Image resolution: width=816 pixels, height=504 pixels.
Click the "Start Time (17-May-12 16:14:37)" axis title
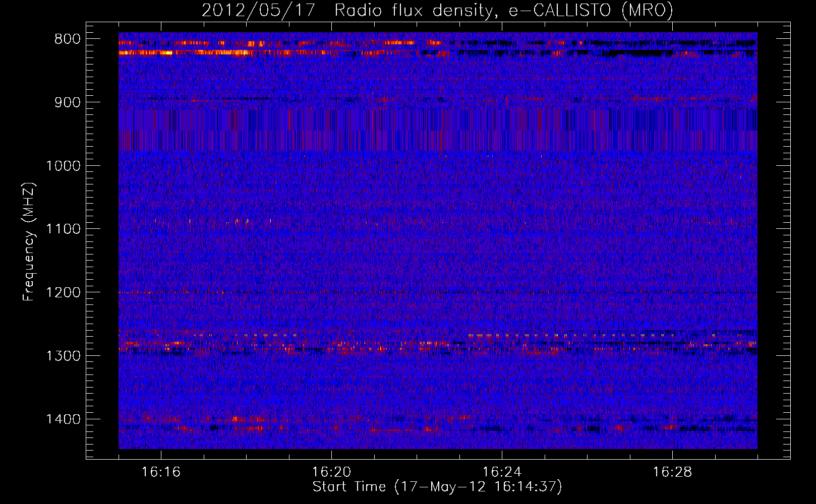437,487
